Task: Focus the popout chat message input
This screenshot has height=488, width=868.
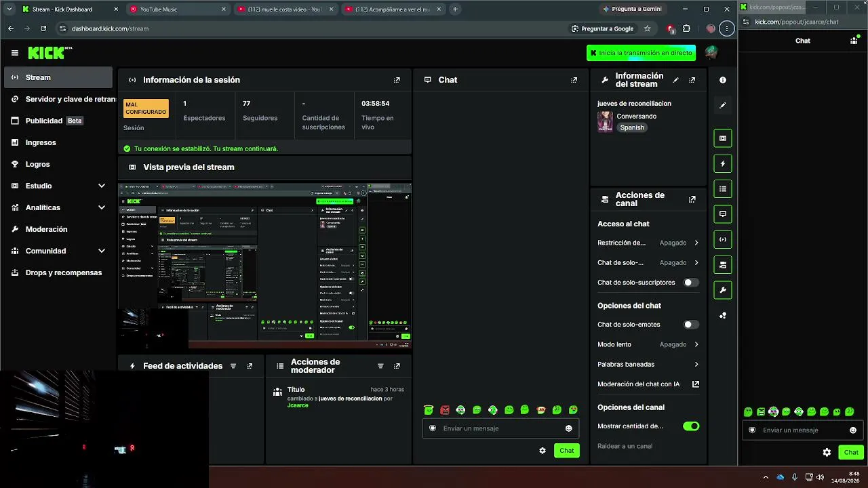Action: coord(804,430)
